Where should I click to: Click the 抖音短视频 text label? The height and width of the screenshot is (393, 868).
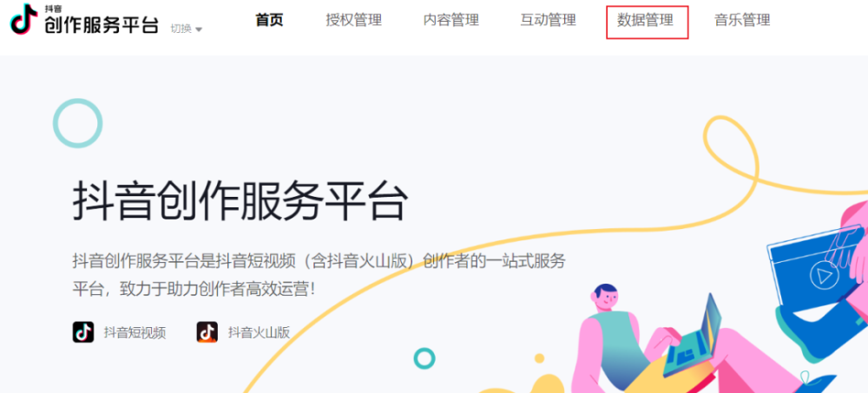tap(135, 332)
